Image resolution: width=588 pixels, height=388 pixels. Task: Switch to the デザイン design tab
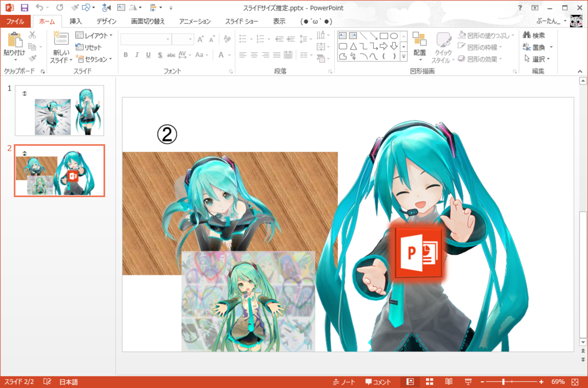106,21
